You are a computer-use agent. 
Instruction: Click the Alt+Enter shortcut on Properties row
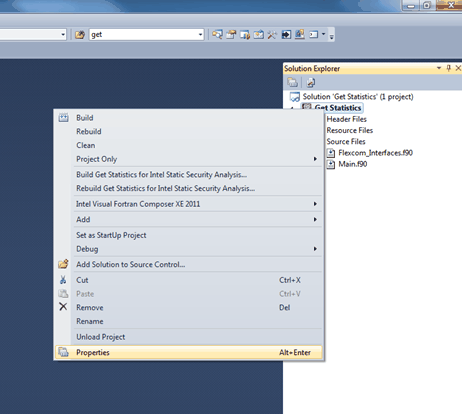295,352
